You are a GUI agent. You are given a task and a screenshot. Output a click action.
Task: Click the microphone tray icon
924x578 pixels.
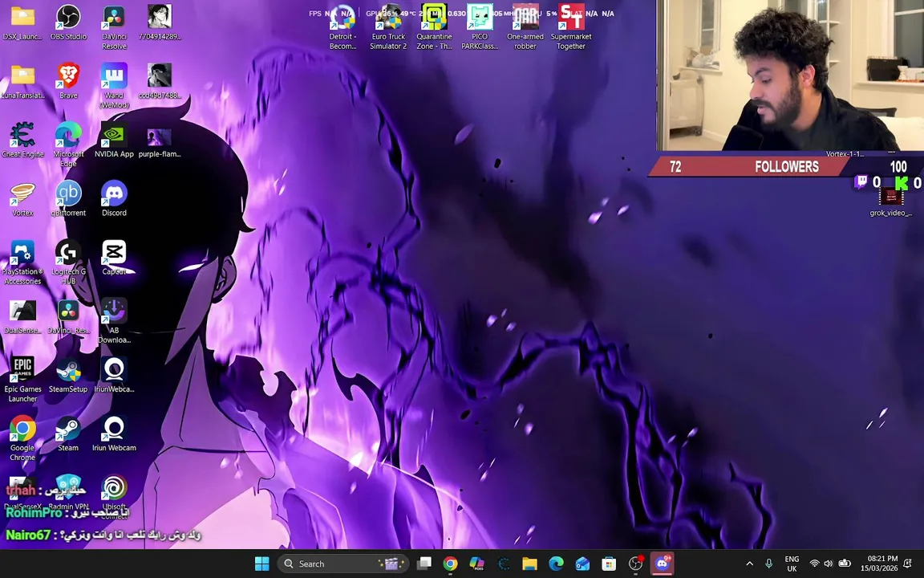(x=768, y=564)
